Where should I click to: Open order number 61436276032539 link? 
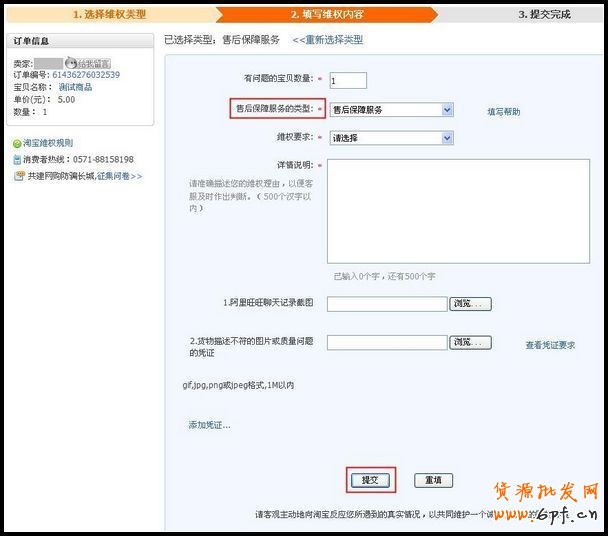click(85, 75)
